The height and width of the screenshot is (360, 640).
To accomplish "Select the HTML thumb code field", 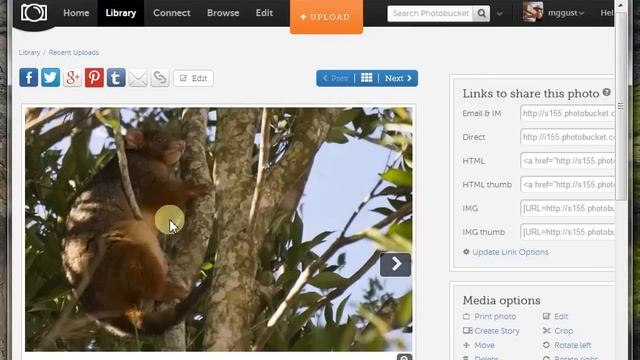I will (x=567, y=184).
